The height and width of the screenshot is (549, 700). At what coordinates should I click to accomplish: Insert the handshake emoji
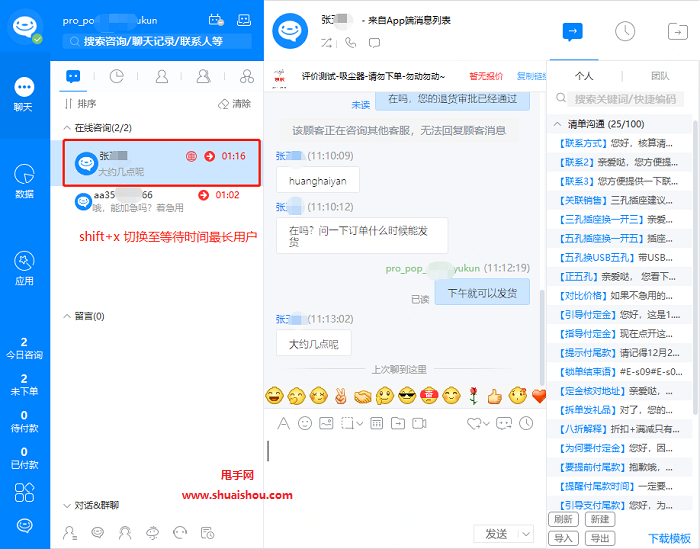(362, 395)
